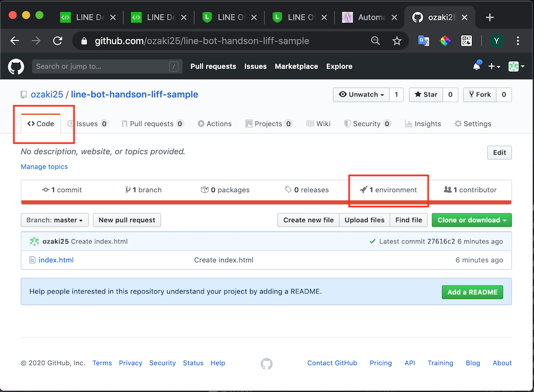Close the Automa browser tab
Image resolution: width=534 pixels, height=392 pixels.
[x=394, y=17]
